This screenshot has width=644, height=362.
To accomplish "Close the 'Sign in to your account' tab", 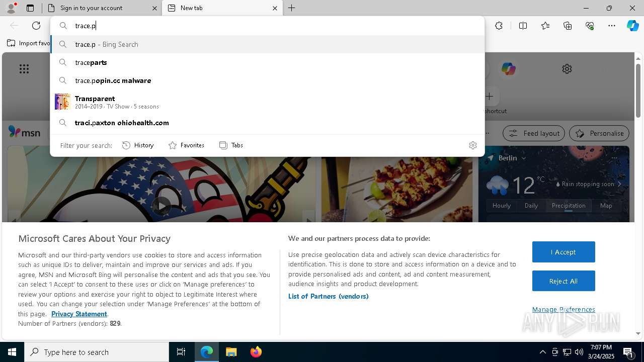I will 154,8.
